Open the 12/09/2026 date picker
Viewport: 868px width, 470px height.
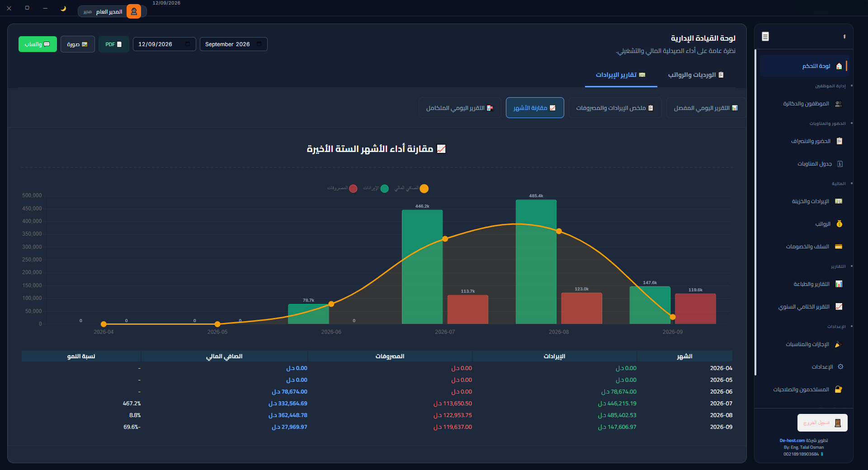tap(165, 44)
